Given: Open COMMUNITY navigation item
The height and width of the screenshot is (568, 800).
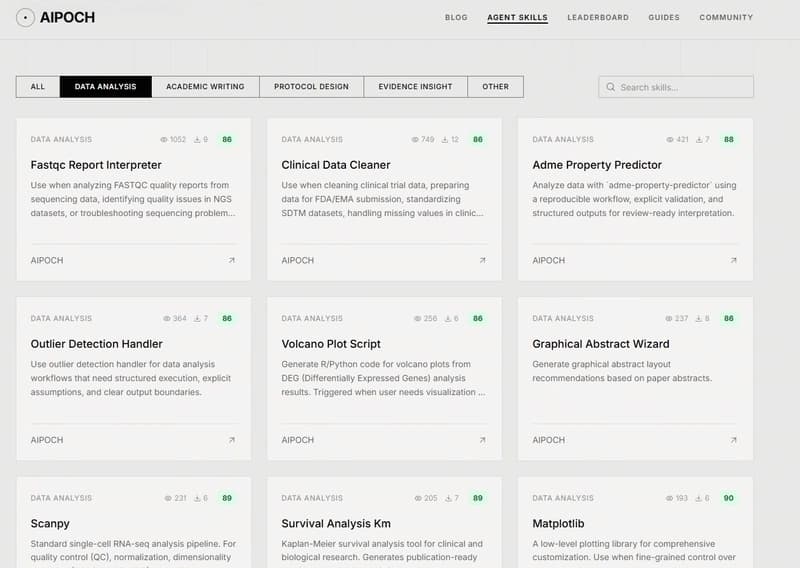Looking at the screenshot, I should point(726,17).
